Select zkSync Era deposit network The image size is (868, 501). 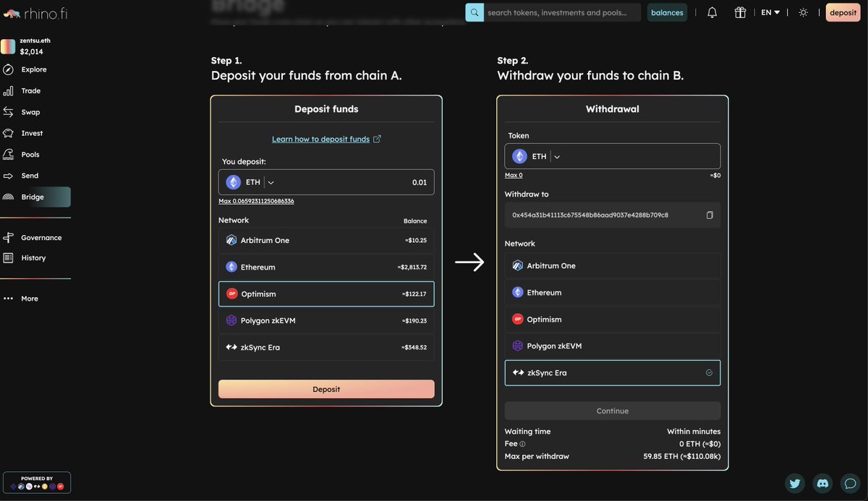pyautogui.click(x=326, y=347)
